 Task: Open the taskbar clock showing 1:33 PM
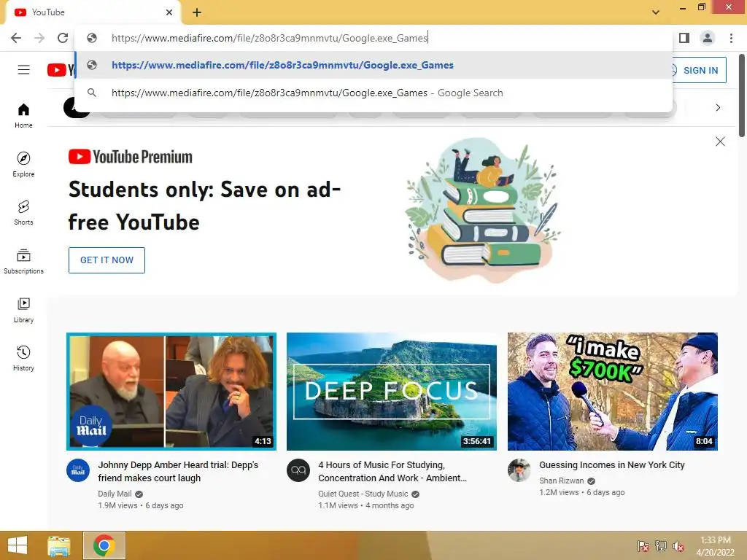click(716, 546)
